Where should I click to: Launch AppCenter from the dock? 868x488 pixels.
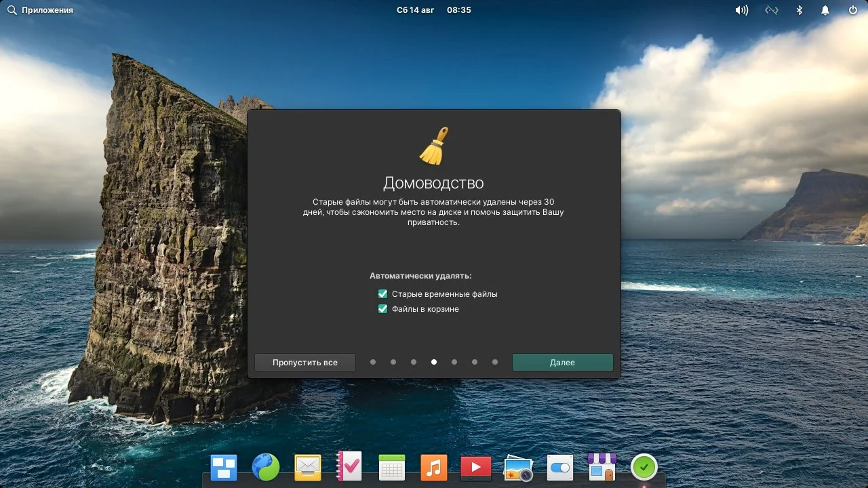pos(601,466)
